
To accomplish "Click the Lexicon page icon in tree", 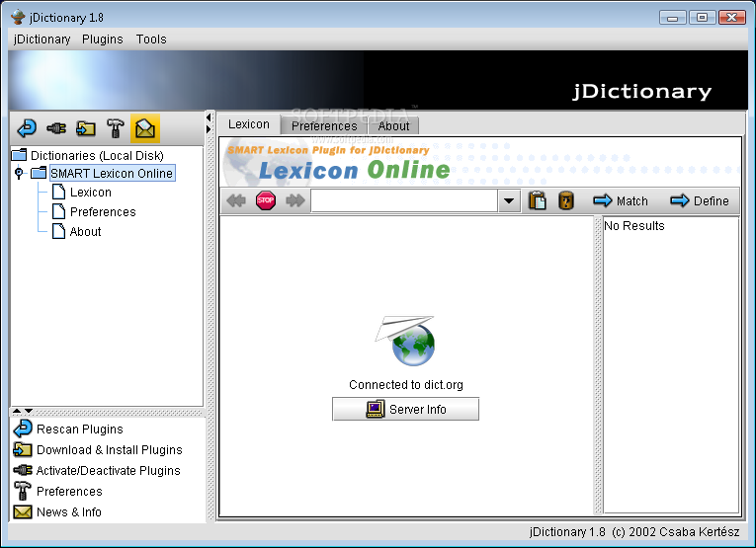I will (59, 192).
